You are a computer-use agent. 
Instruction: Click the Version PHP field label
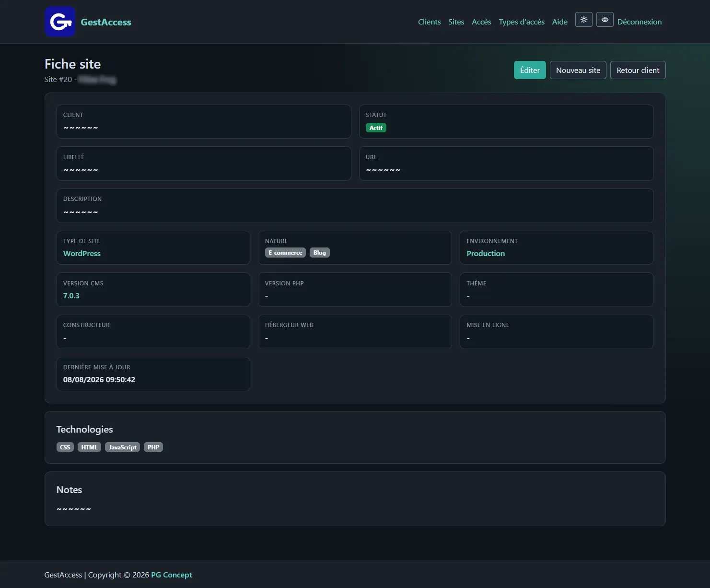284,283
